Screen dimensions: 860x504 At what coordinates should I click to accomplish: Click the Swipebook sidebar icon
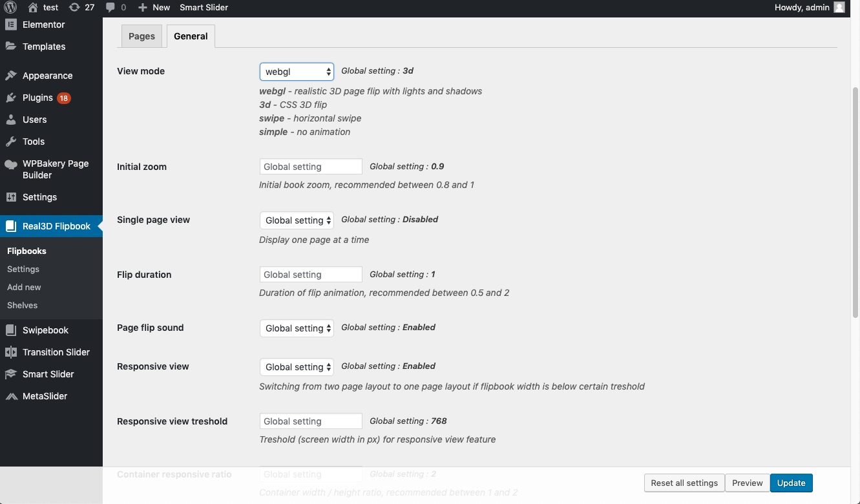(11, 330)
